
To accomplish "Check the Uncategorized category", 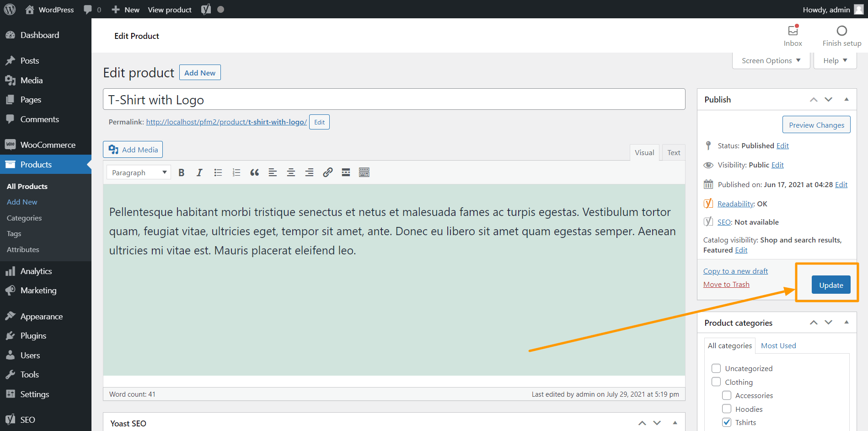I will coord(716,368).
